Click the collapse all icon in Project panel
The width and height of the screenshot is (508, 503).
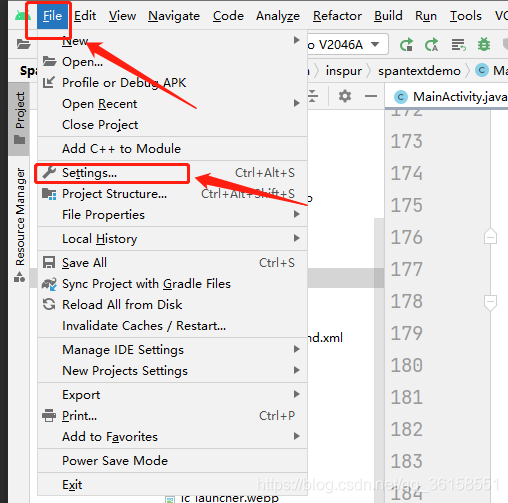click(313, 96)
